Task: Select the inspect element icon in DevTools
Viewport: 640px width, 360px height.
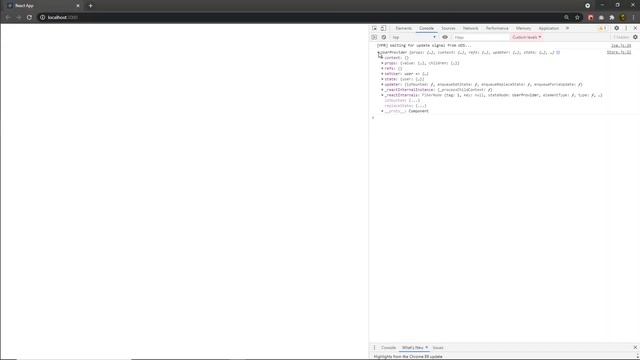Action: point(374,28)
